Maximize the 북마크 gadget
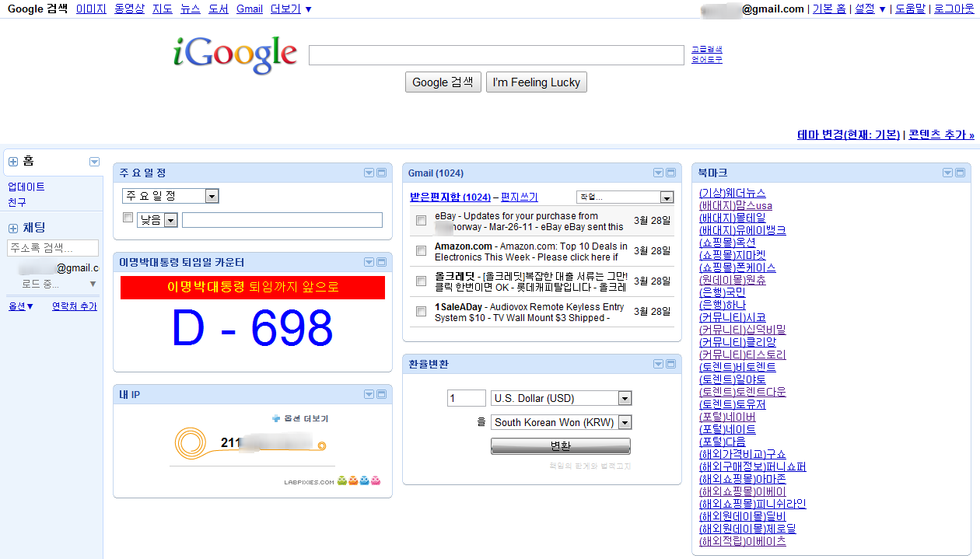 point(961,173)
